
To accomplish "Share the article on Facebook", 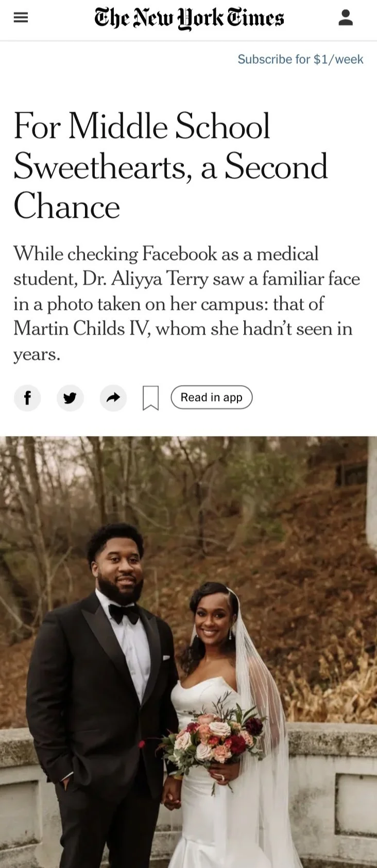I will click(x=27, y=397).
